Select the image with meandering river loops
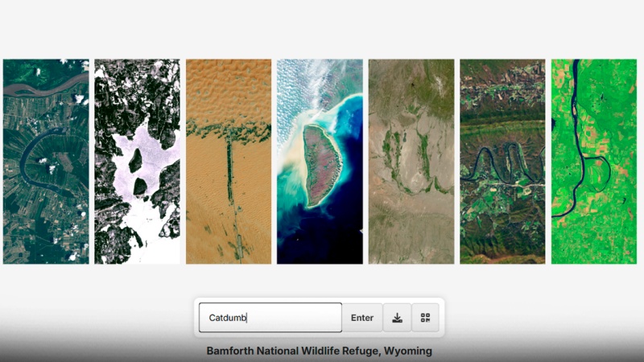This screenshot has width=644, height=362. (x=502, y=162)
